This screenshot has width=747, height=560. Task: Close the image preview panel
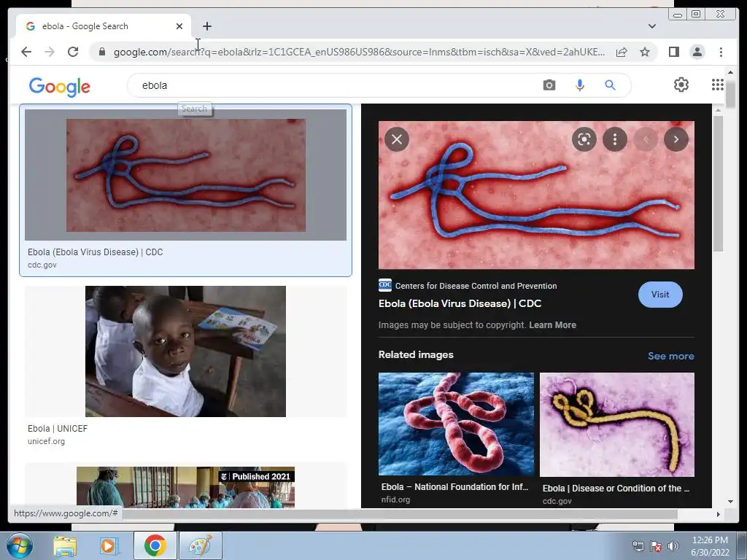point(397,139)
